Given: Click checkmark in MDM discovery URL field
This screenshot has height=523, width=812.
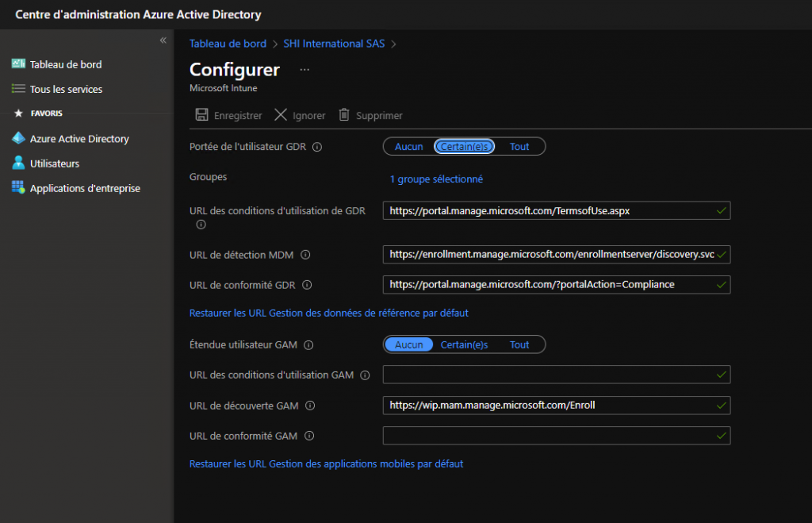Looking at the screenshot, I should point(721,255).
